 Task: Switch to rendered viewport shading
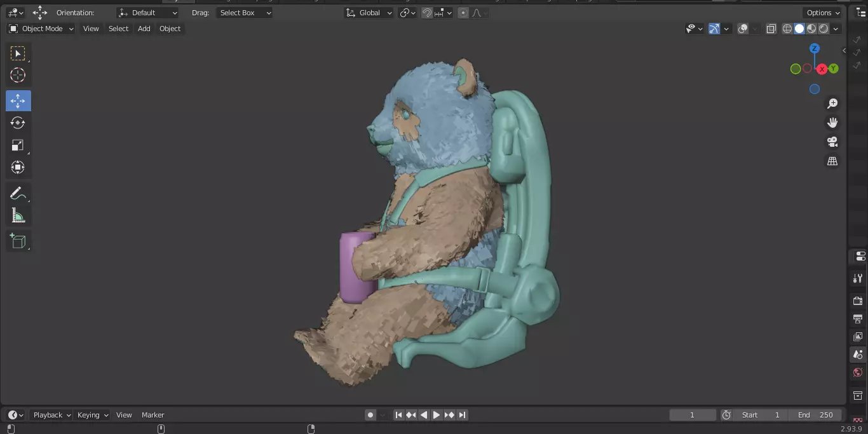pyautogui.click(x=824, y=29)
